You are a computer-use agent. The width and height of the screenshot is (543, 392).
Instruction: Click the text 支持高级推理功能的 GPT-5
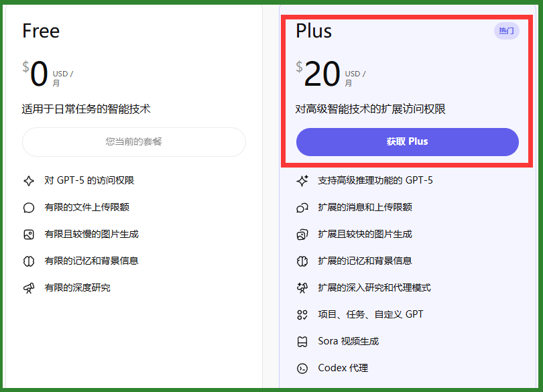coord(375,180)
